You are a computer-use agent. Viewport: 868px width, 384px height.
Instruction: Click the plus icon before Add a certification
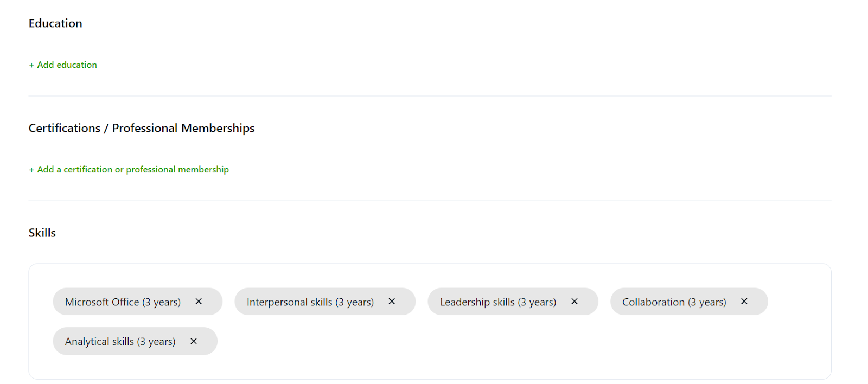pyautogui.click(x=31, y=170)
